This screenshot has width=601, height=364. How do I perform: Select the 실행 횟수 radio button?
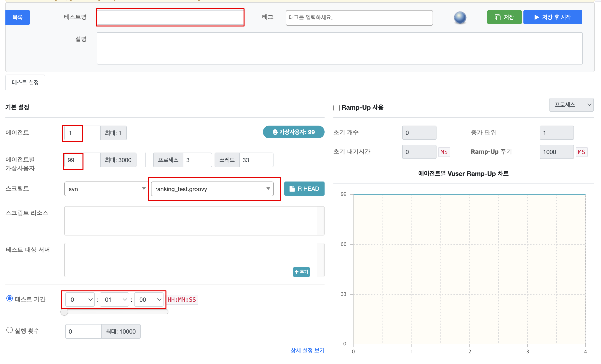pos(10,330)
